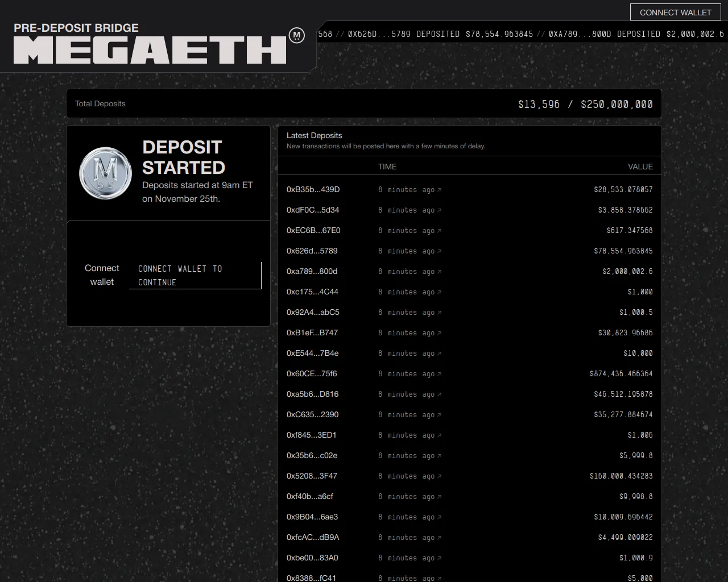Select the address 0x9B04...6ae3

[x=312, y=517]
